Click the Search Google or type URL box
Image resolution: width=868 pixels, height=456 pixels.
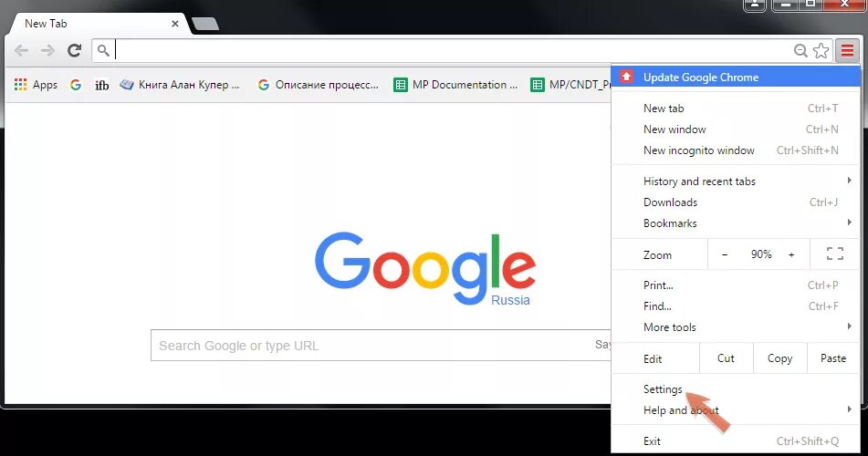click(x=381, y=346)
